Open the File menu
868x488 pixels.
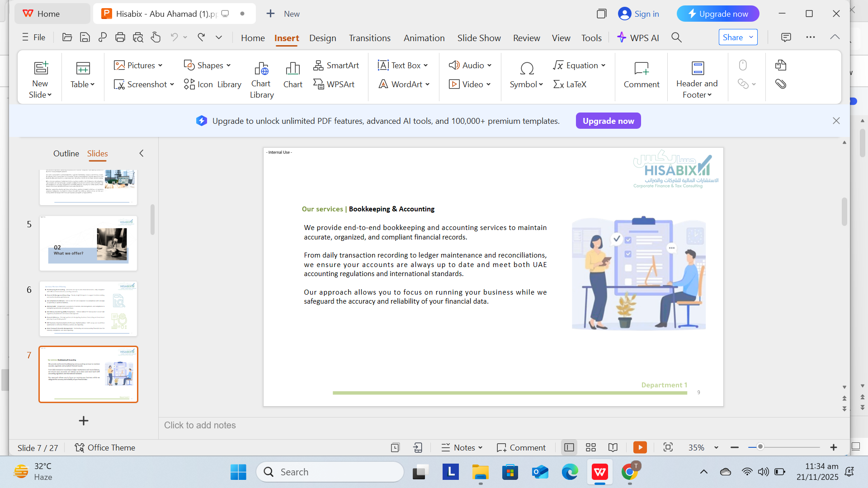[33, 37]
